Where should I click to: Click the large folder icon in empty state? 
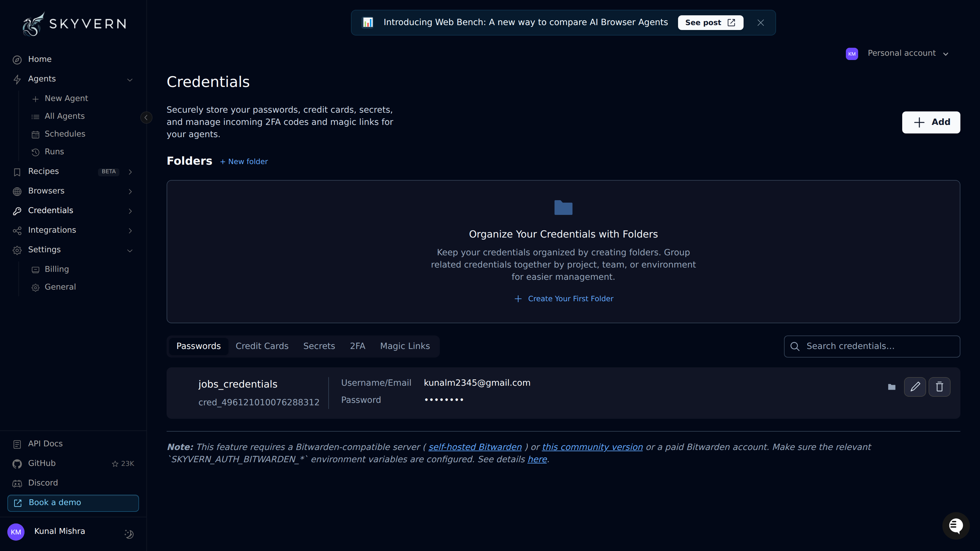click(563, 208)
